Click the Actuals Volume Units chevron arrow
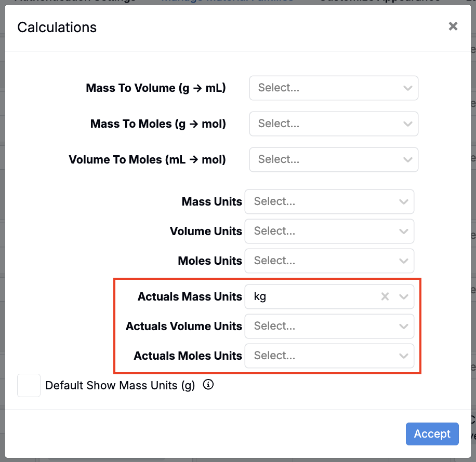Viewport: 476px width, 462px height. (x=403, y=327)
